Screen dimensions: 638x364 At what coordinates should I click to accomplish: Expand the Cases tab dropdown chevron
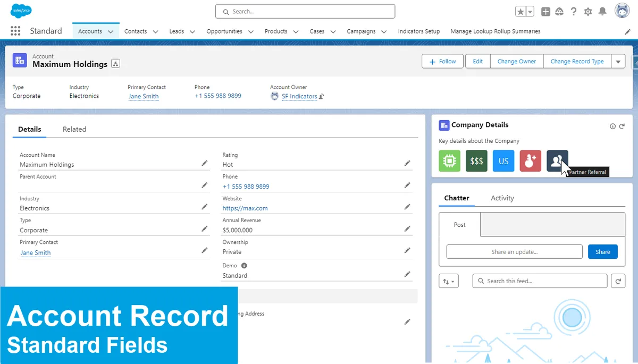tap(333, 32)
